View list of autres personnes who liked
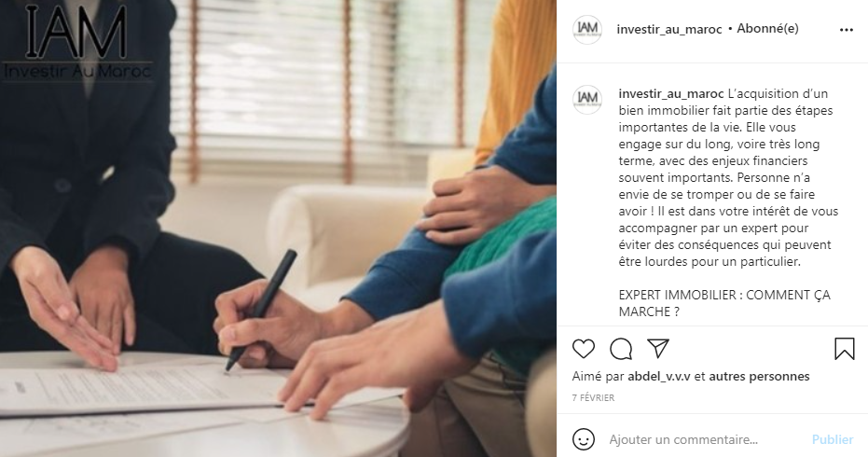868x457 pixels. pos(759,377)
